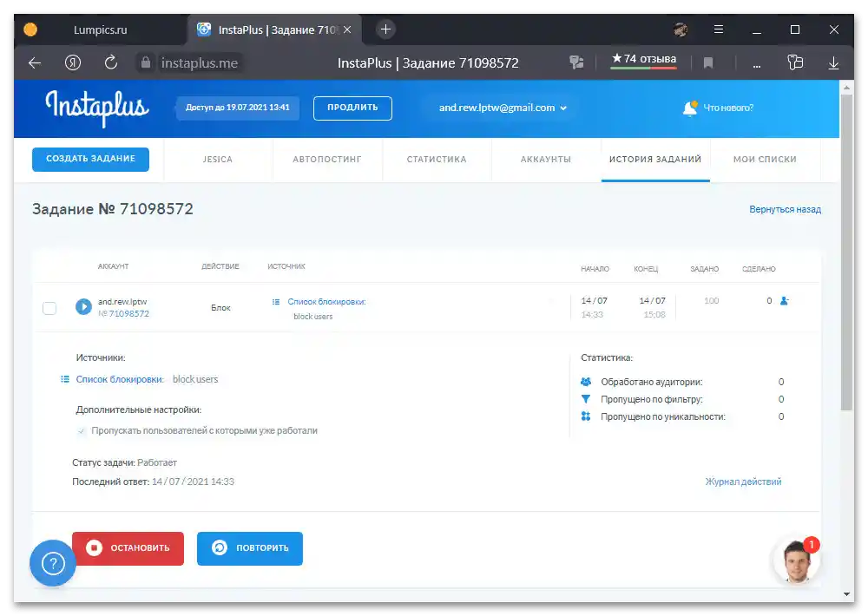This screenshot has width=868, height=616.
Task: Open the ИСТОРИЯ ЗАДАНИЙ tab
Action: point(655,160)
